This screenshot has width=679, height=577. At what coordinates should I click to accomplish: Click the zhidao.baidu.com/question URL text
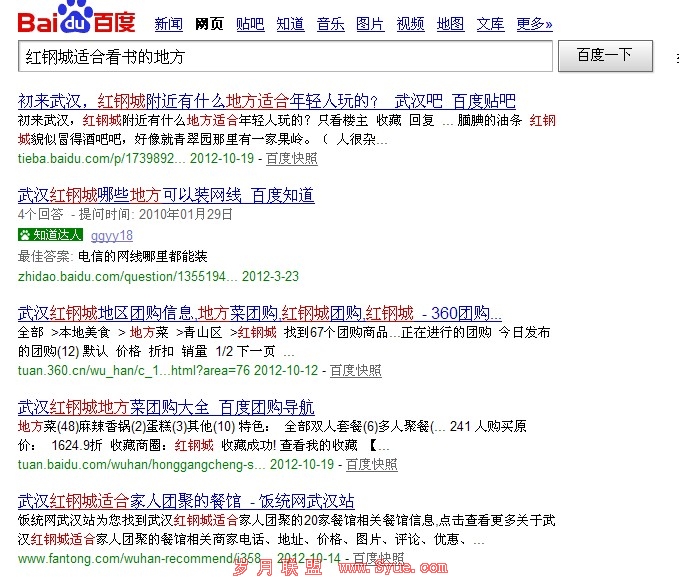click(x=128, y=276)
